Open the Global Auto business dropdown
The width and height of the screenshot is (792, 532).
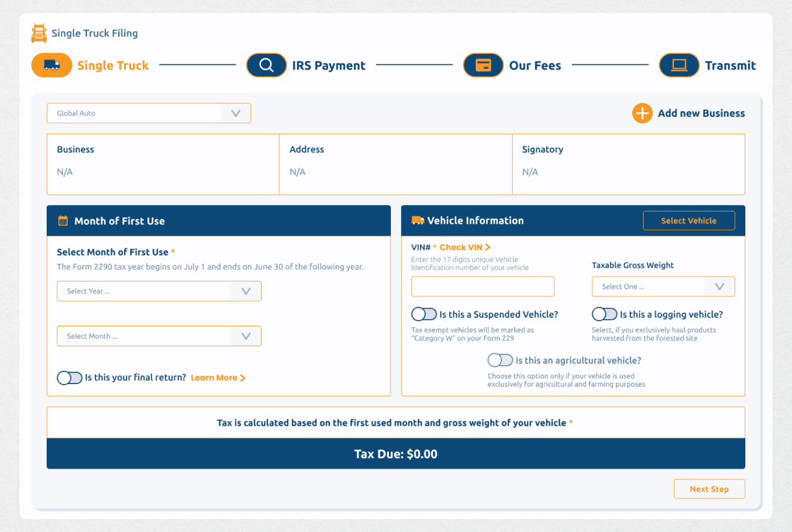point(149,114)
